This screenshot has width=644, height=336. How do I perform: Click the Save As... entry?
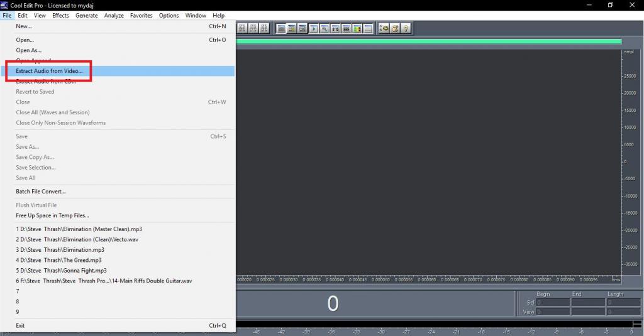coord(118,147)
